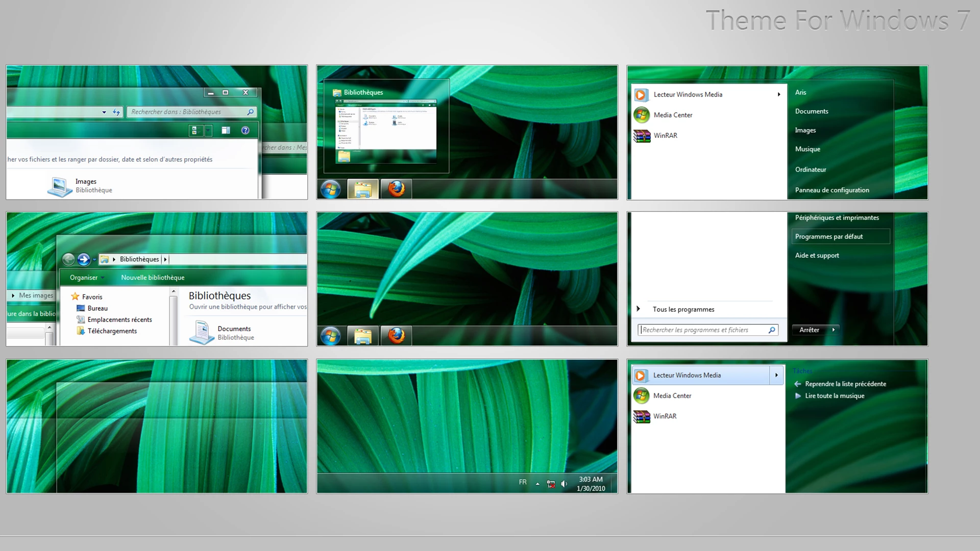Click the navigation pane scrollbar up arrow

(174, 291)
